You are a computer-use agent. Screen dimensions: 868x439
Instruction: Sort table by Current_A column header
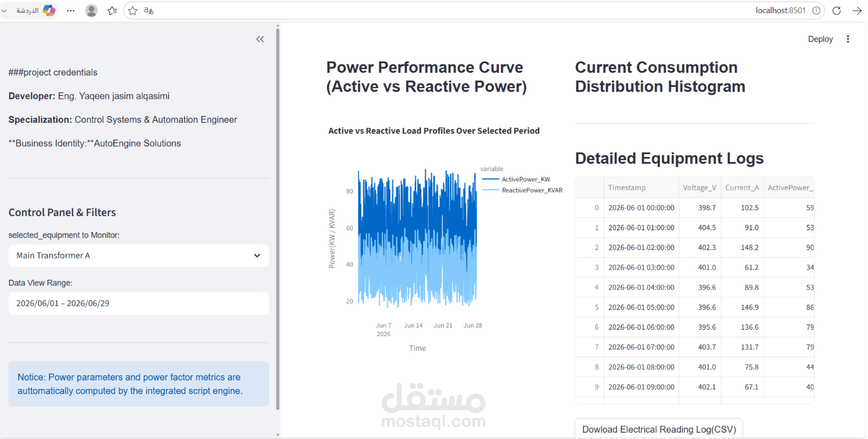(742, 188)
